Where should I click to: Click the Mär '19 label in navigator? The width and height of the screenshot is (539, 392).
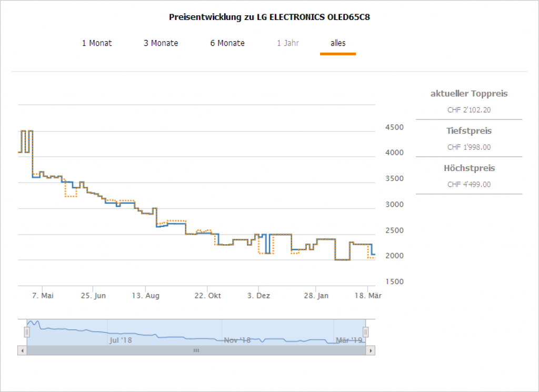click(x=349, y=340)
